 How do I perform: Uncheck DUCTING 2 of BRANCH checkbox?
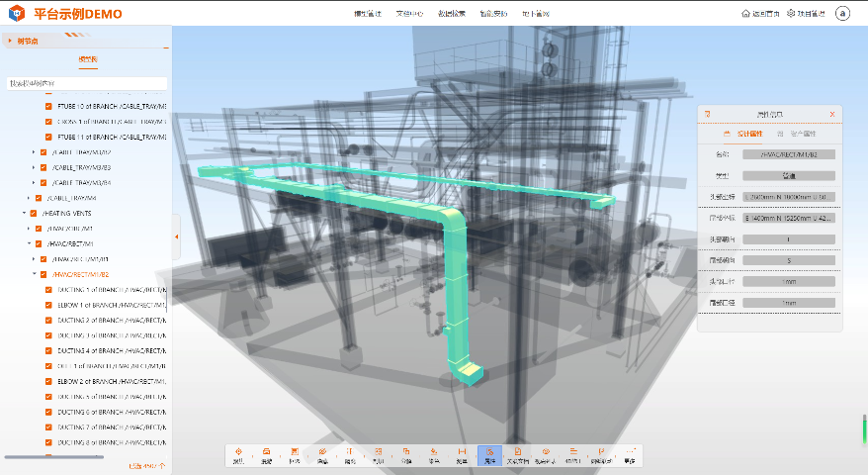[x=48, y=321]
